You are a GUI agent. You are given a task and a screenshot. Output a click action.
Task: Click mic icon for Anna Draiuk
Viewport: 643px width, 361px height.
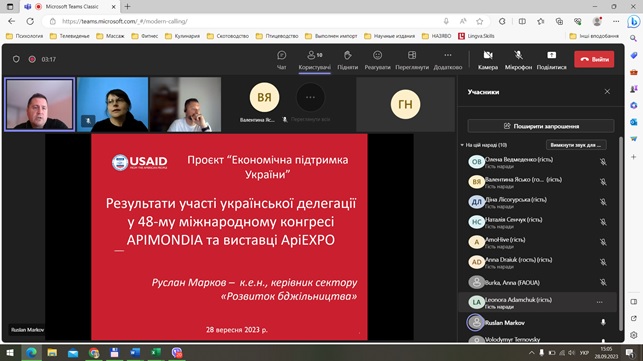tap(603, 262)
